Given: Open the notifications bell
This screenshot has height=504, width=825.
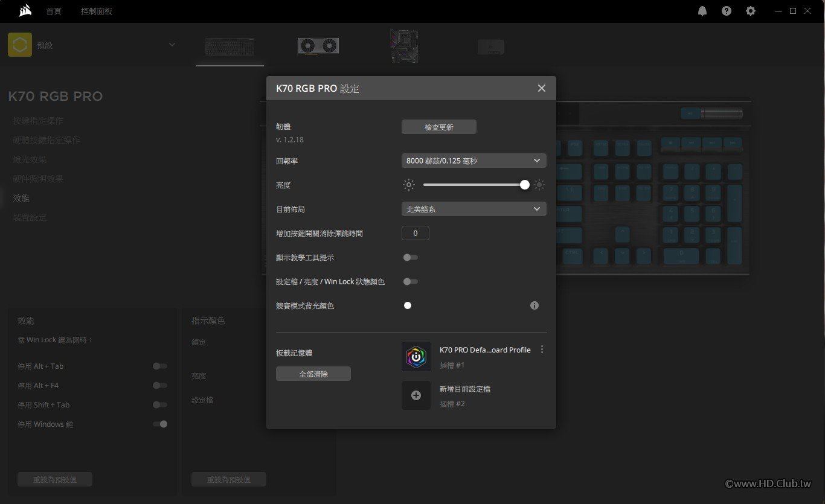Looking at the screenshot, I should (x=702, y=11).
